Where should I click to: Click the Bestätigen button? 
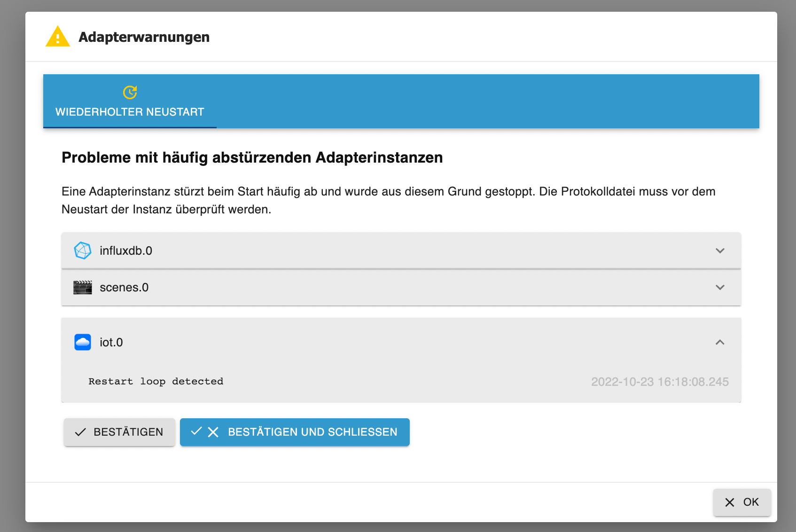tap(119, 432)
